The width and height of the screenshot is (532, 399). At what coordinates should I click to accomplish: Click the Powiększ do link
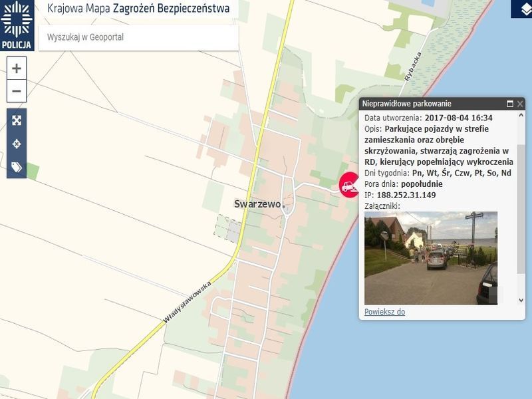coord(385,312)
